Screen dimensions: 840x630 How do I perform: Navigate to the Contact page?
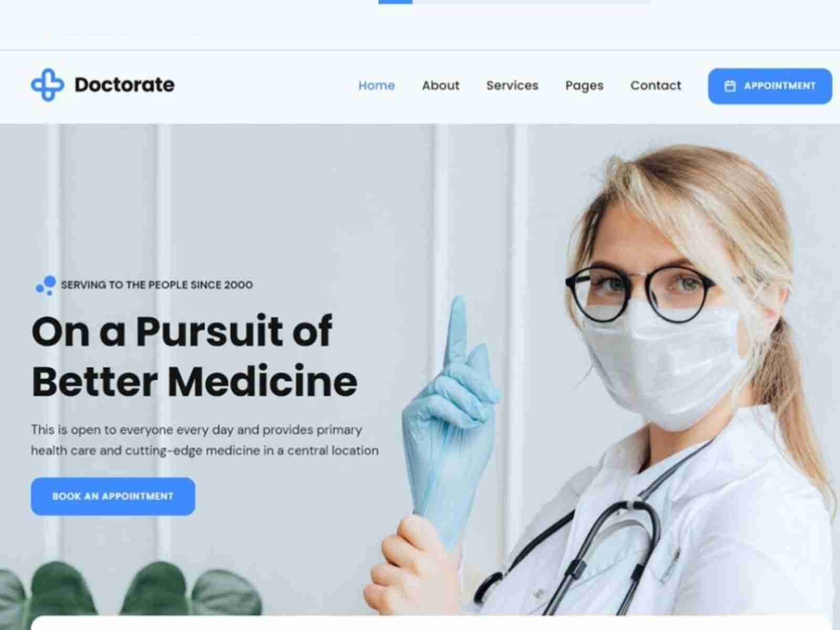pos(656,86)
